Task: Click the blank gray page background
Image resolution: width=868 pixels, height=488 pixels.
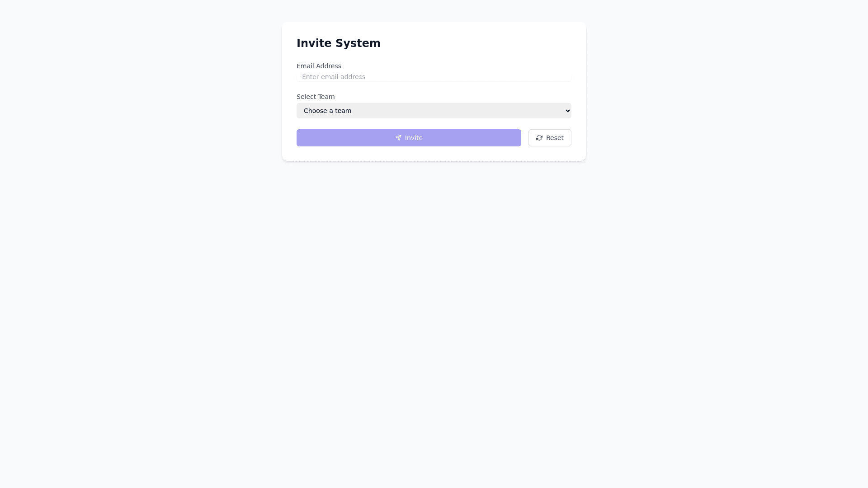Action: point(434,316)
